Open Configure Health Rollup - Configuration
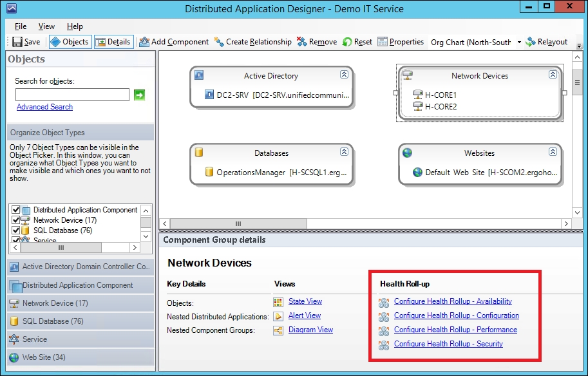The height and width of the screenshot is (376, 588). coord(457,315)
